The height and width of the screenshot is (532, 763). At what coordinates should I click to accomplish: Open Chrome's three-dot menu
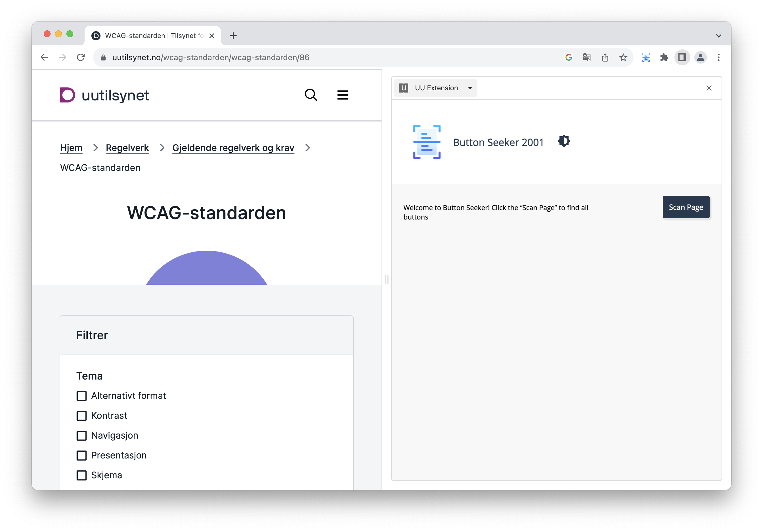(718, 57)
